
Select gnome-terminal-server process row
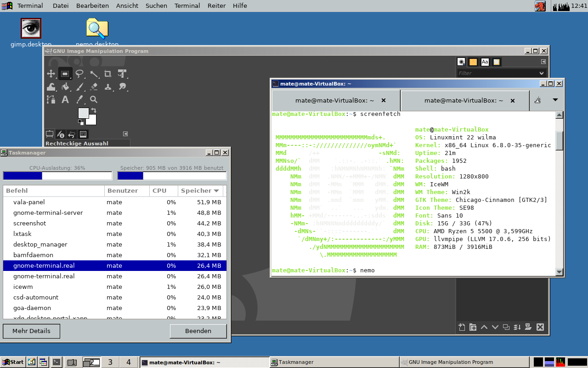[115, 213]
